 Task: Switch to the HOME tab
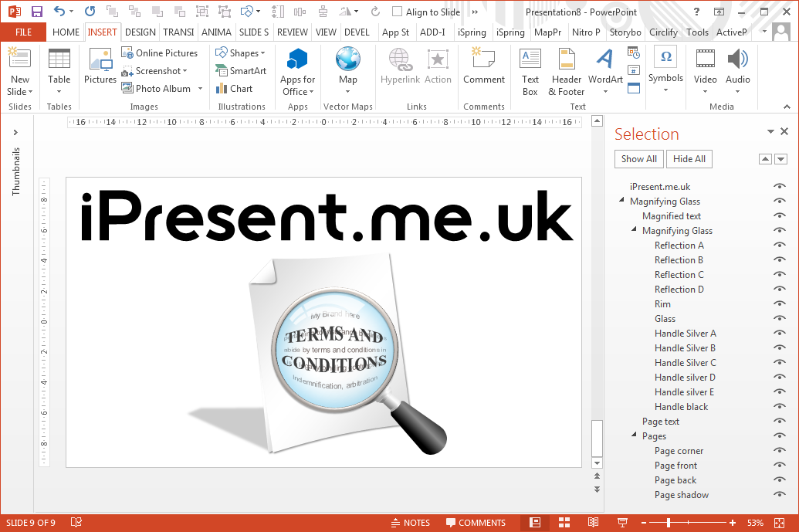pos(66,32)
